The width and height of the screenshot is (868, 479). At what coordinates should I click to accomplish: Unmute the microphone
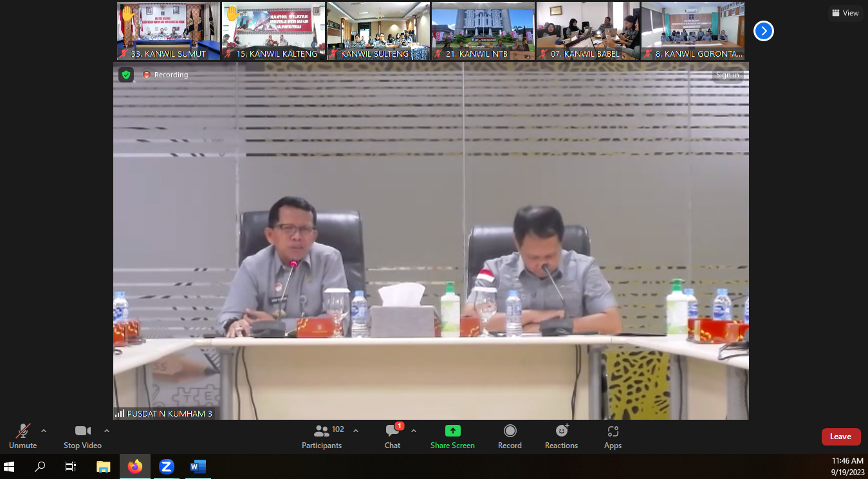[23, 436]
